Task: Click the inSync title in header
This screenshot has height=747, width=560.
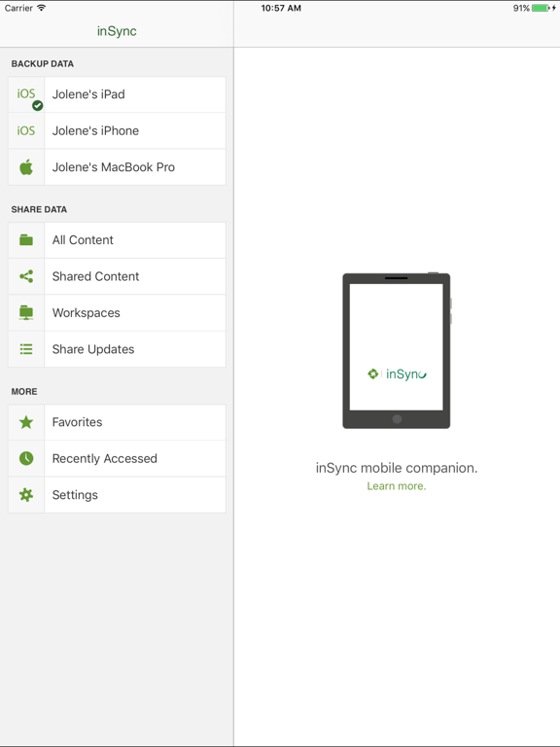Action: [x=117, y=31]
